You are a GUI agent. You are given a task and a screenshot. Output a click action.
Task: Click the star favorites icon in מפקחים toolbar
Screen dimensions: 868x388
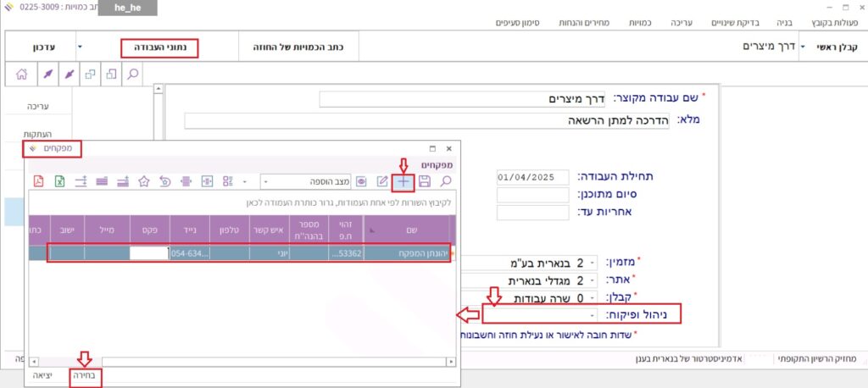point(144,180)
